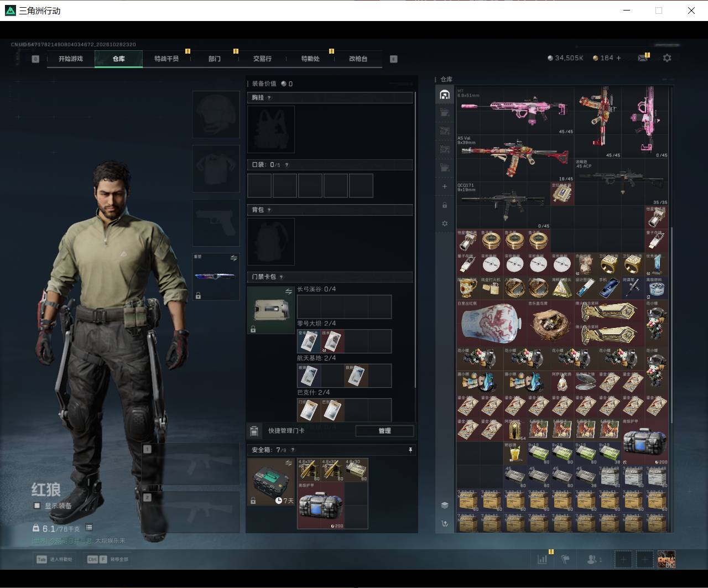708x588 pixels.
Task: Open the 部门 tab
Action: [215, 59]
